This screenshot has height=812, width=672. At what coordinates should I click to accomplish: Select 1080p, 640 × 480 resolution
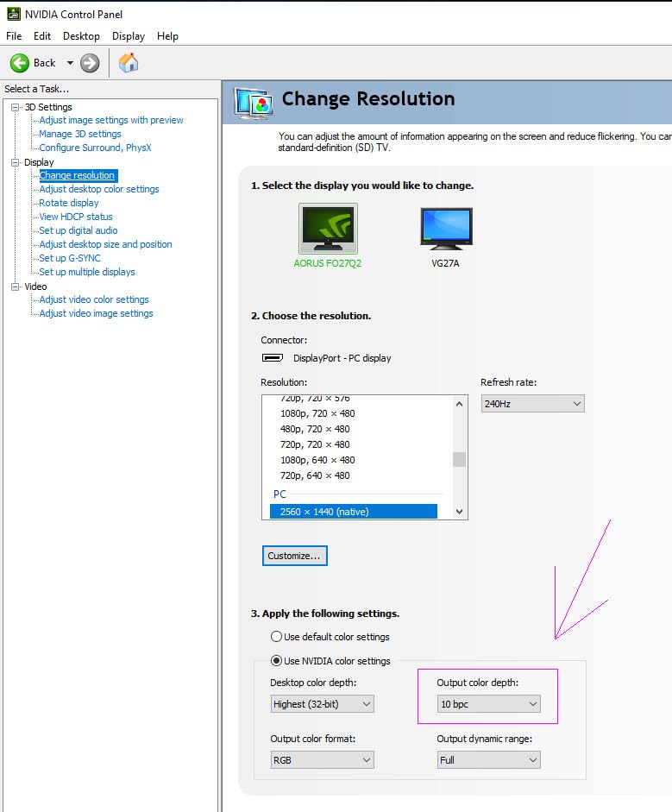[x=317, y=460]
